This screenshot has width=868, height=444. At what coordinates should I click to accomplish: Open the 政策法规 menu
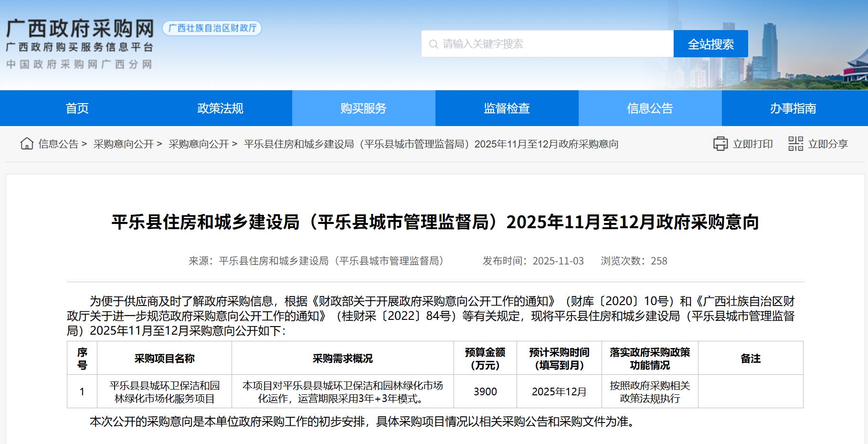(x=220, y=108)
